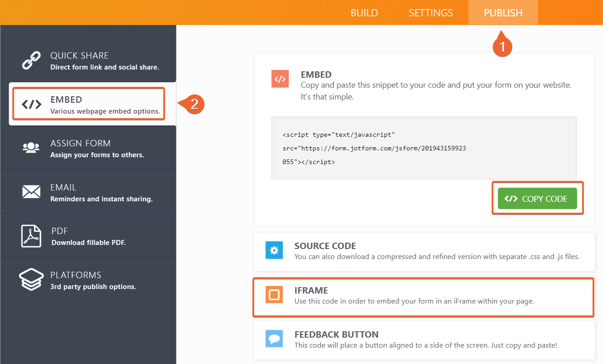Click inside the embed script code box
Screen dimensions: 603x364
[424, 148]
